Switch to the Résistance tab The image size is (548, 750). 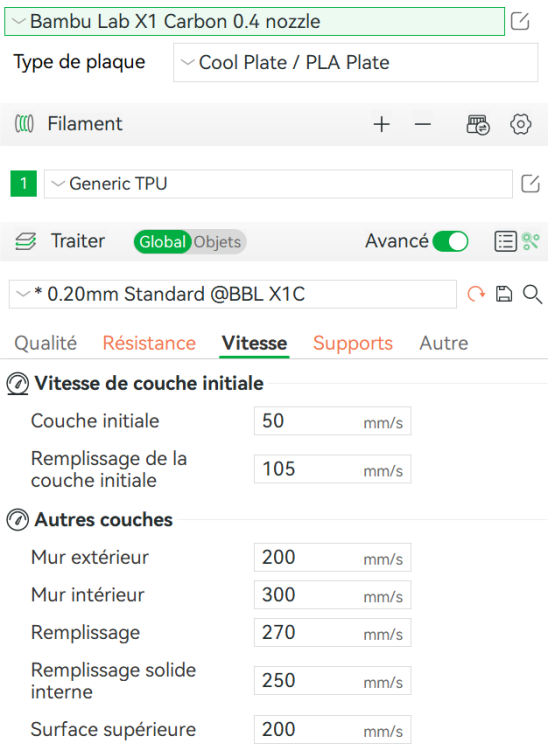pos(149,343)
